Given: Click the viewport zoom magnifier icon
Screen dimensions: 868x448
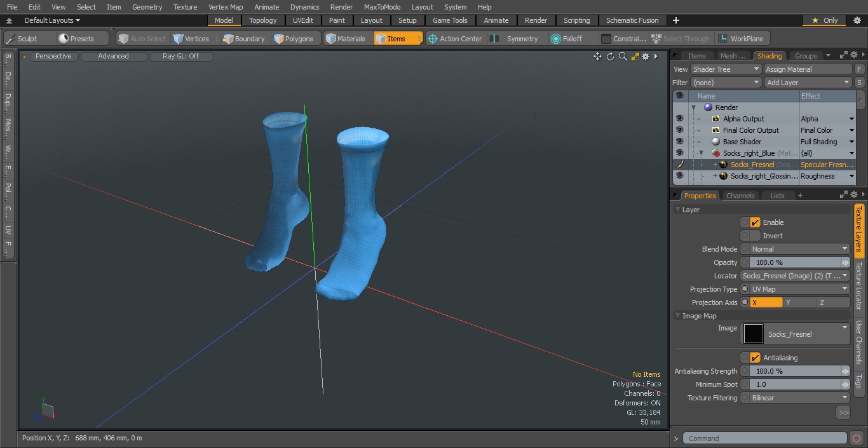Looking at the screenshot, I should [x=623, y=57].
